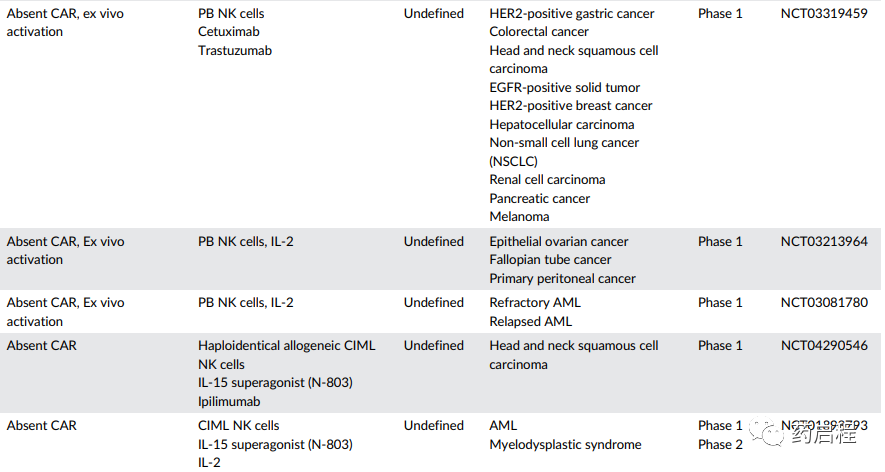Select Phase 2 label in last row

click(720, 444)
